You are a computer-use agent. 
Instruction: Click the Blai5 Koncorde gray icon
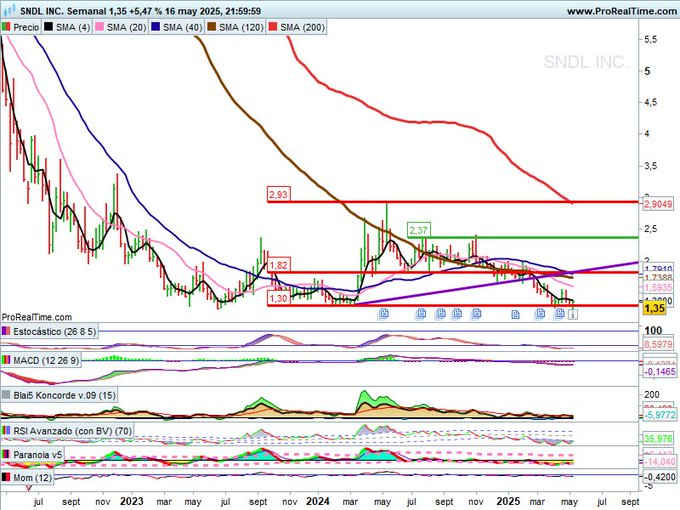tap(6, 395)
